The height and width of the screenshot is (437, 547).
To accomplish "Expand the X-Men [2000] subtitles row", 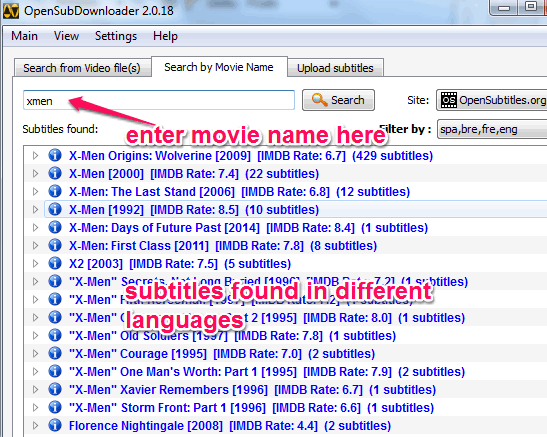I will (35, 173).
